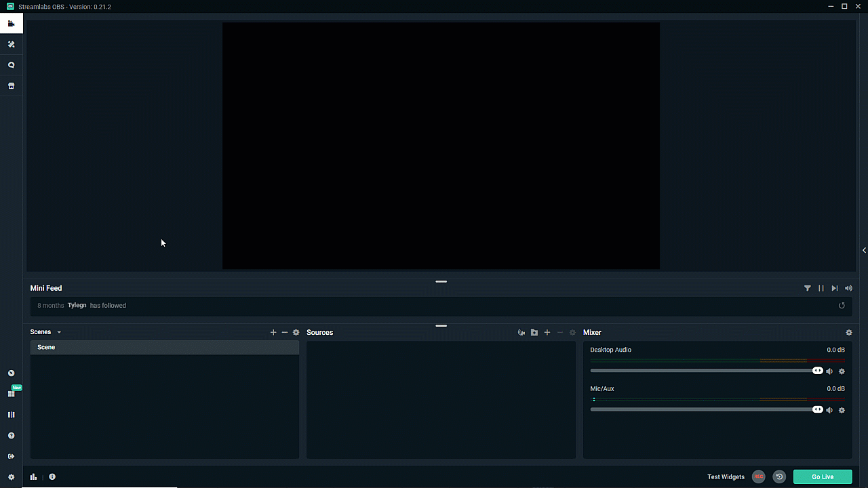
Task: Add a source folder in Sources
Action: 534,333
